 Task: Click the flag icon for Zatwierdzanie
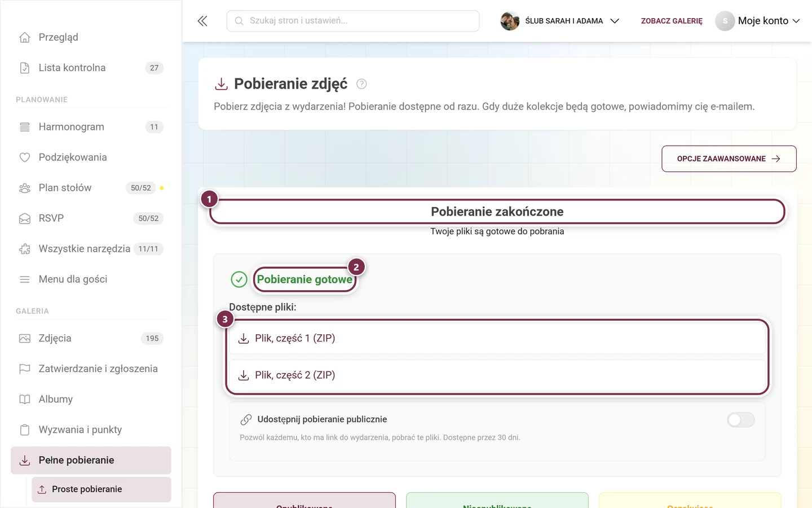25,369
